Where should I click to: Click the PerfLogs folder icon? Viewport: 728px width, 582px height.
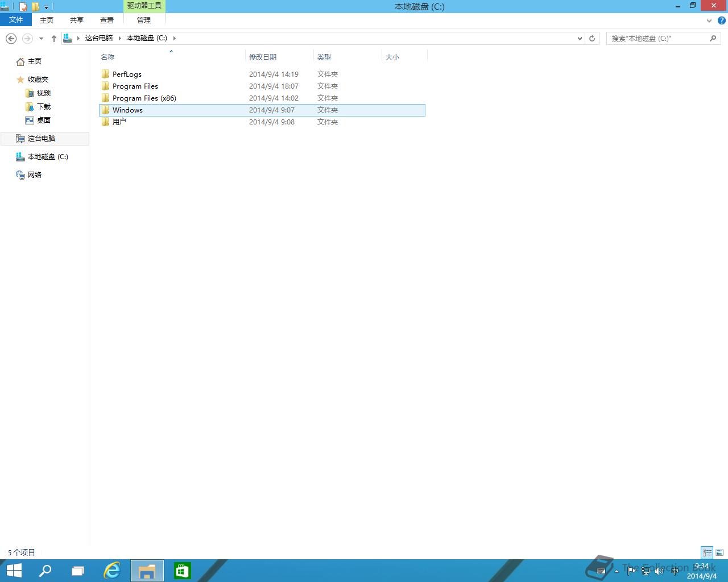pyautogui.click(x=105, y=74)
